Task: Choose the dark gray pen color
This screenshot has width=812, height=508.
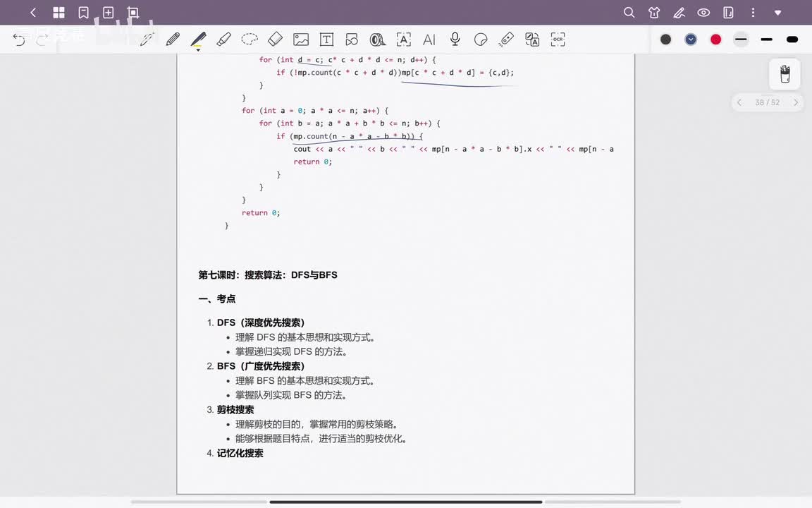Action: pos(665,40)
